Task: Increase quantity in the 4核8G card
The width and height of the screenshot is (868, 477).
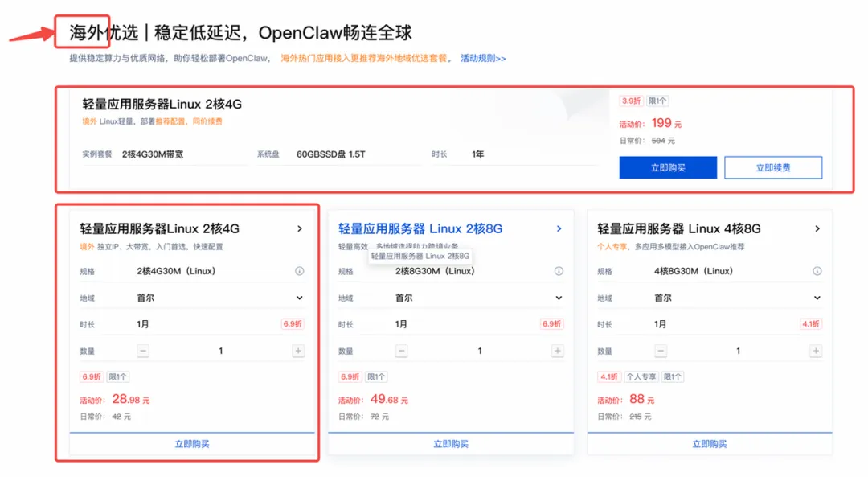Action: [x=816, y=351]
